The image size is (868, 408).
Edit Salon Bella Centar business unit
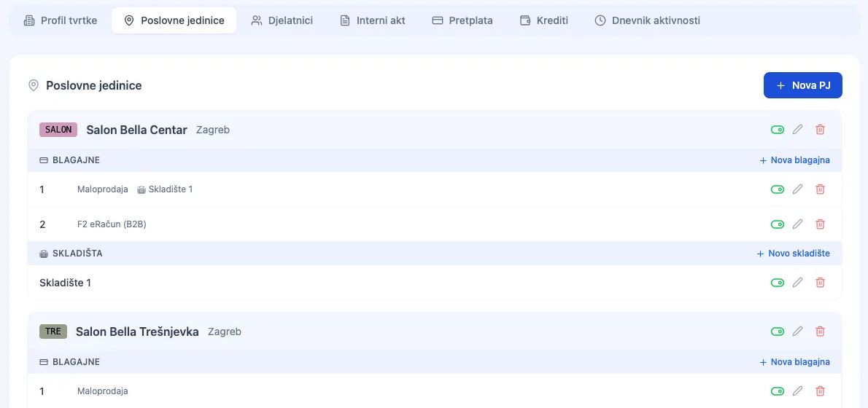point(797,130)
